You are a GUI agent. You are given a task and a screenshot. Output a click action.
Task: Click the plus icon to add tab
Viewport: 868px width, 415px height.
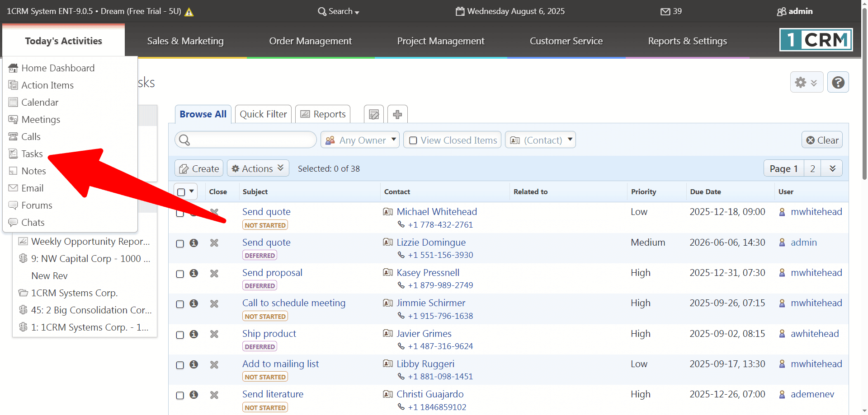(x=397, y=115)
